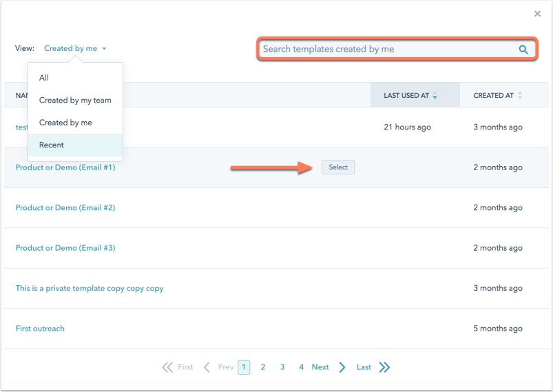Open the First outreach template
553x392 pixels.
[40, 329]
